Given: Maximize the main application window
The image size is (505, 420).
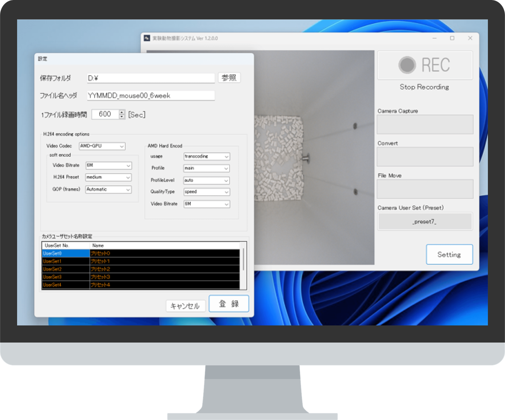Looking at the screenshot, I should point(452,38).
